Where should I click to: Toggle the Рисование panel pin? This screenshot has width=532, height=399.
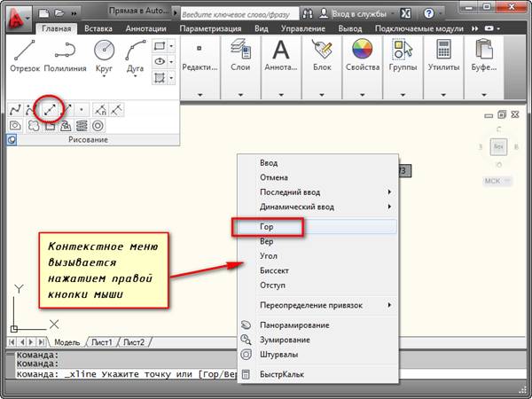point(12,139)
